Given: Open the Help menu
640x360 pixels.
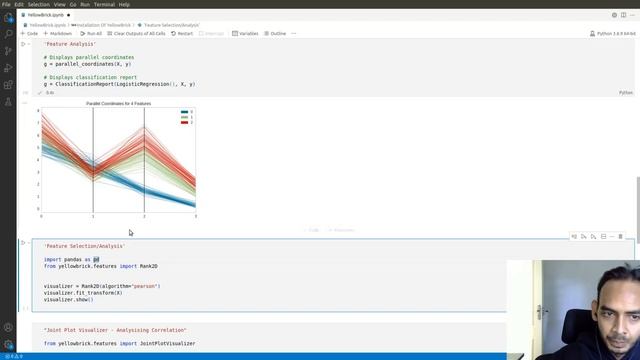Looking at the screenshot, I should (124, 4).
